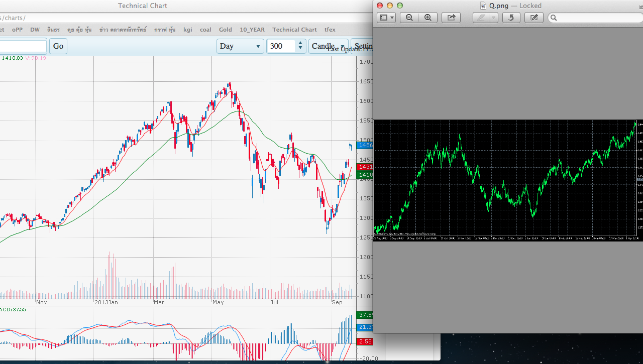643x364 pixels.
Task: Open the Technical Chart bookmark
Action: [x=295, y=30]
